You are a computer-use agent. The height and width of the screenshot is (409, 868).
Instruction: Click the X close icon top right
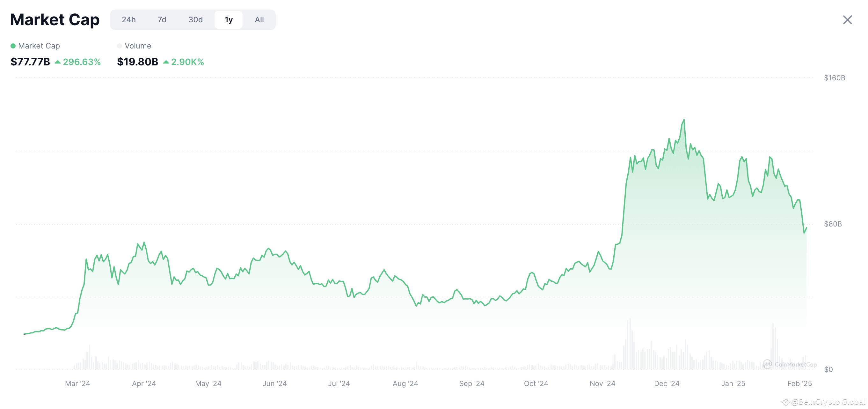[x=848, y=20]
